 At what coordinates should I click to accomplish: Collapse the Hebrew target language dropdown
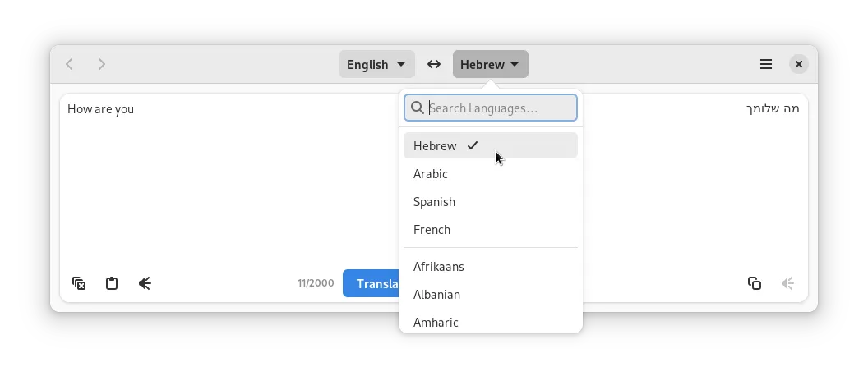(x=490, y=64)
